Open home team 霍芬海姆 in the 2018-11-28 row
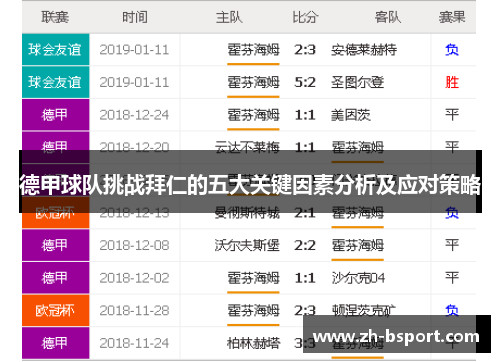 (x=253, y=310)
